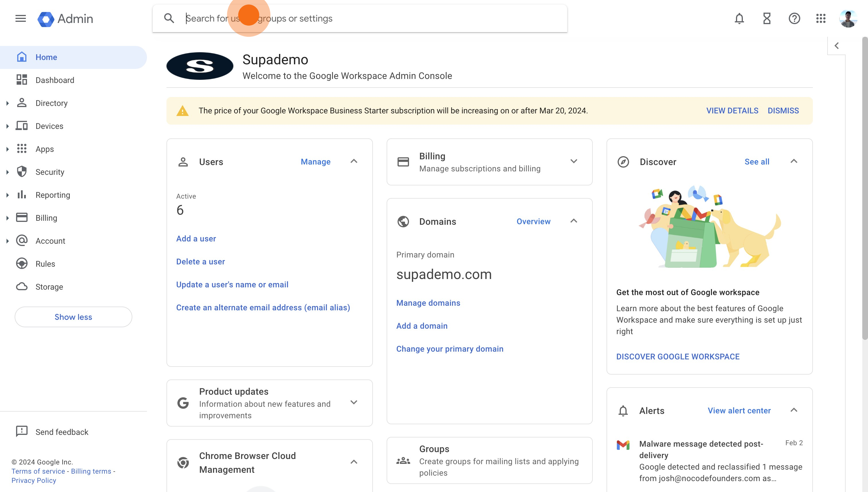Expand the Product updates card
This screenshot has height=492, width=868.
pos(354,402)
